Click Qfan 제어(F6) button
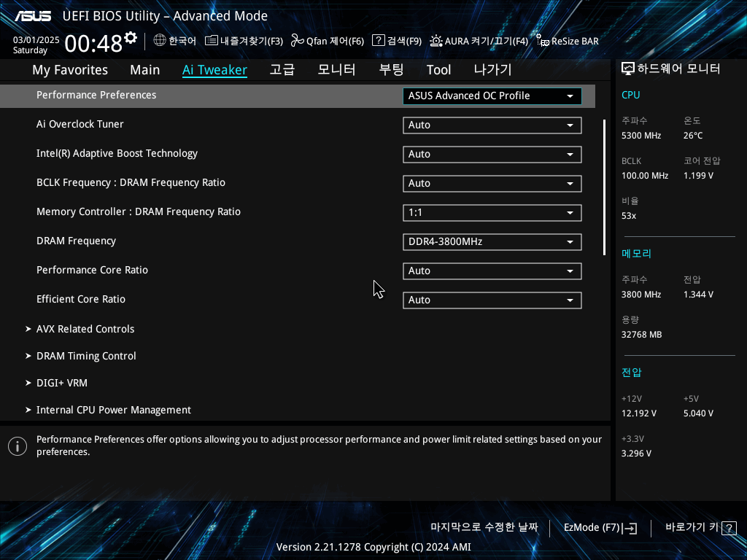 pyautogui.click(x=328, y=41)
